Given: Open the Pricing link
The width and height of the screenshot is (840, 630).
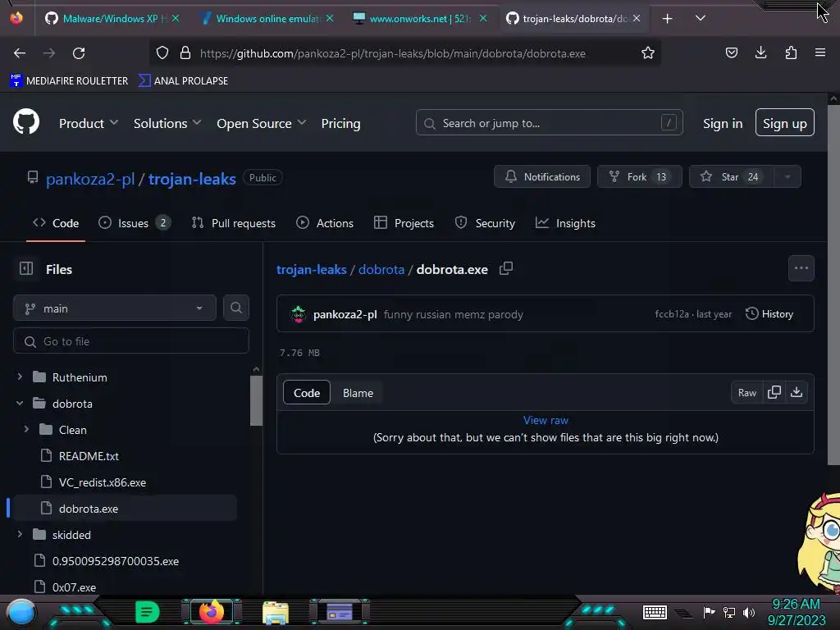Looking at the screenshot, I should click(340, 123).
